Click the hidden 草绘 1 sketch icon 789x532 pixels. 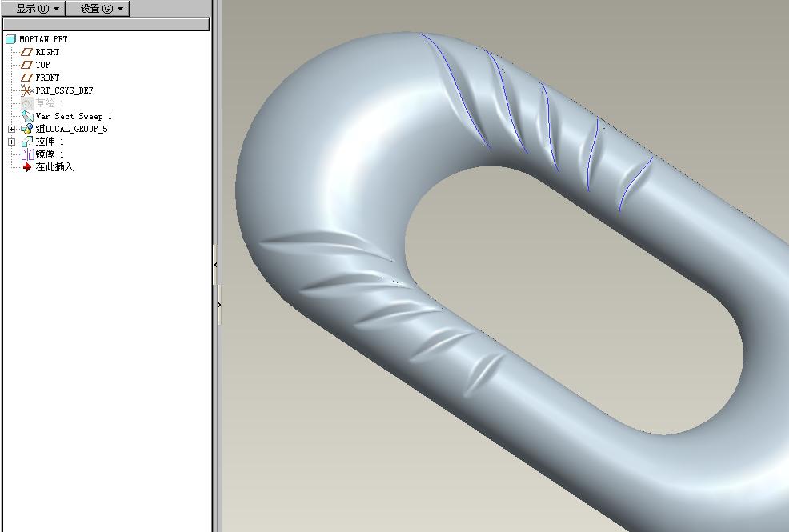26,103
